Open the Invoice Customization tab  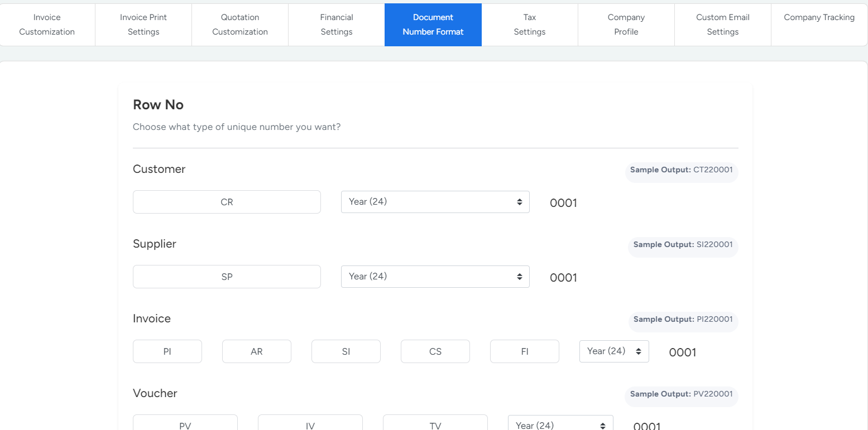(47, 25)
